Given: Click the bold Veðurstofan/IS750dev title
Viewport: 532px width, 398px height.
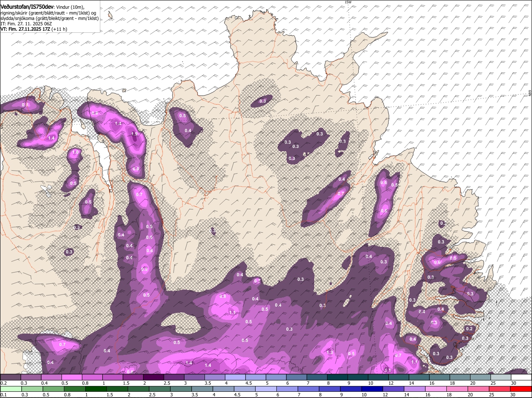Looking at the screenshot, I should (x=27, y=7).
